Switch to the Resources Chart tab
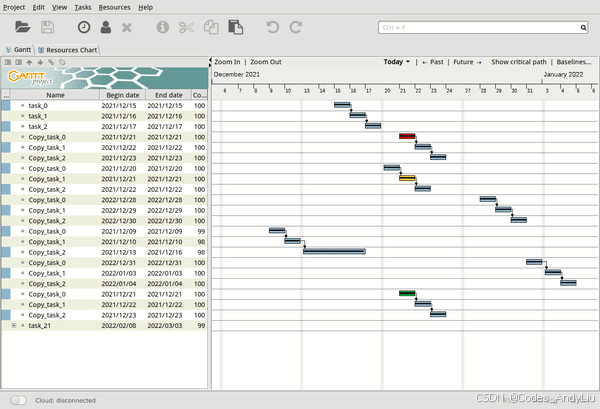The height and width of the screenshot is (409, 600). coord(68,50)
